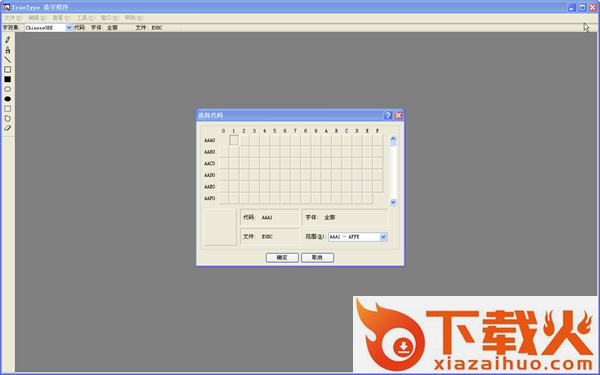Click the 字体 全部 text in top bar

(x=104, y=28)
